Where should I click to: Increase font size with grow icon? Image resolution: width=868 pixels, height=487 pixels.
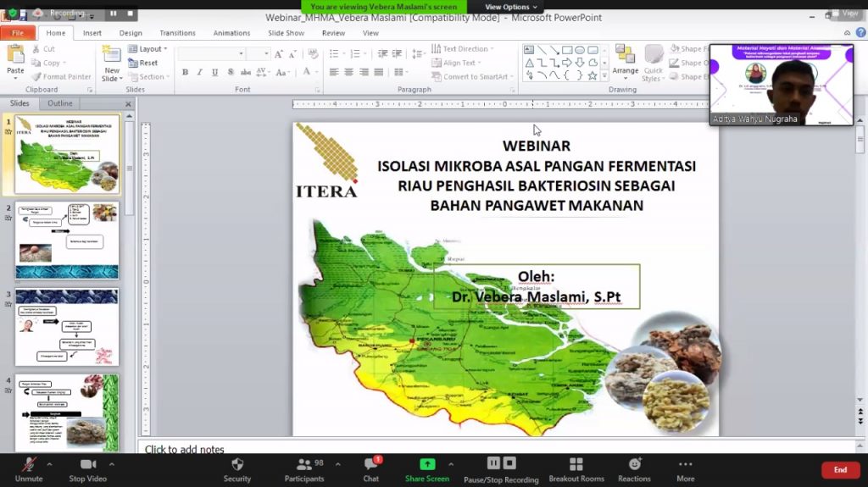(278, 53)
